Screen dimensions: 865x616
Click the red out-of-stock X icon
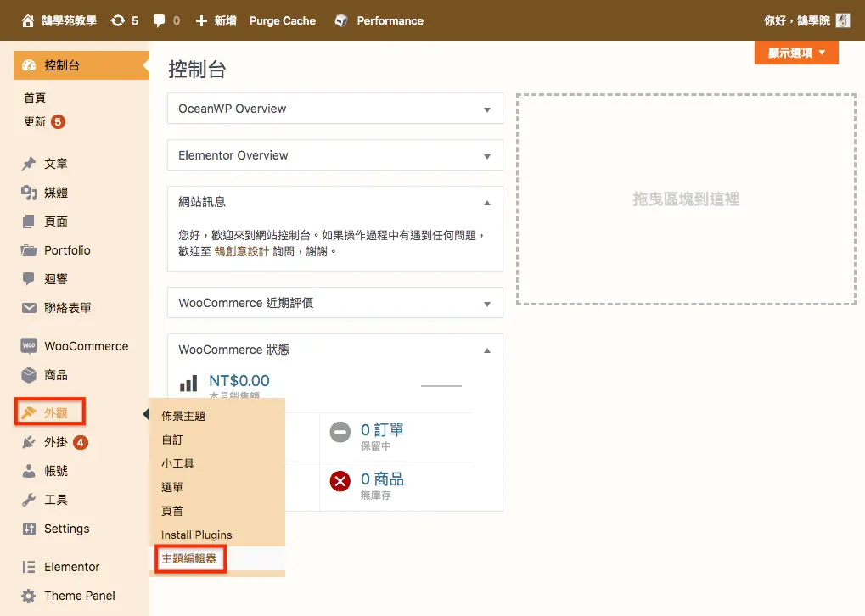pyautogui.click(x=340, y=481)
